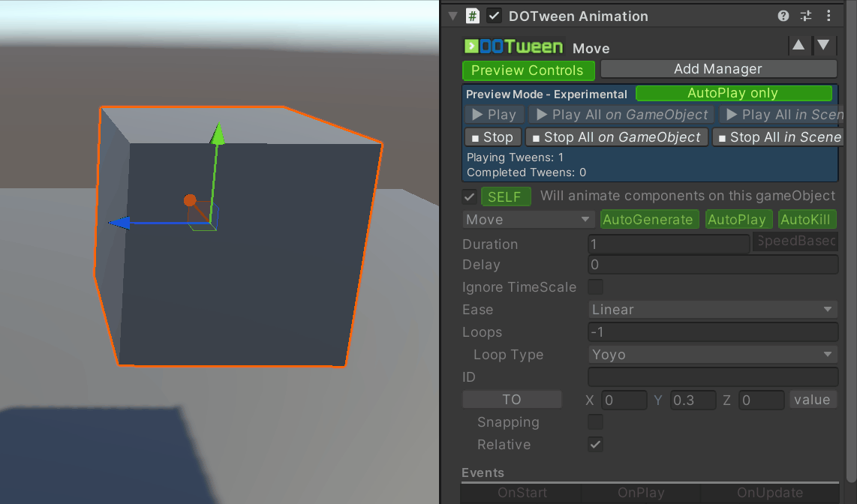Toggle the OnPlay event button
Viewport: 857px width, 504px height.
pyautogui.click(x=641, y=493)
